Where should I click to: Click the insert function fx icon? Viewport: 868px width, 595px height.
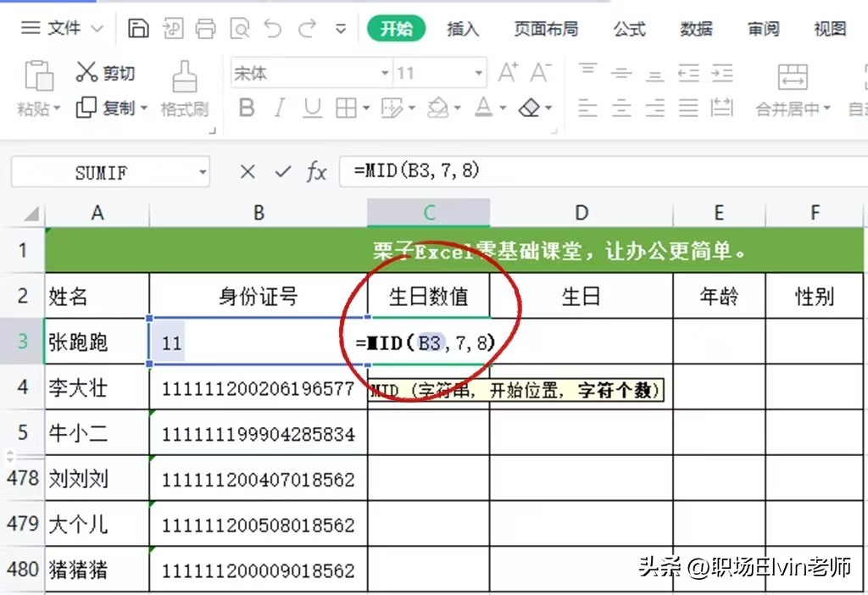pos(316,172)
